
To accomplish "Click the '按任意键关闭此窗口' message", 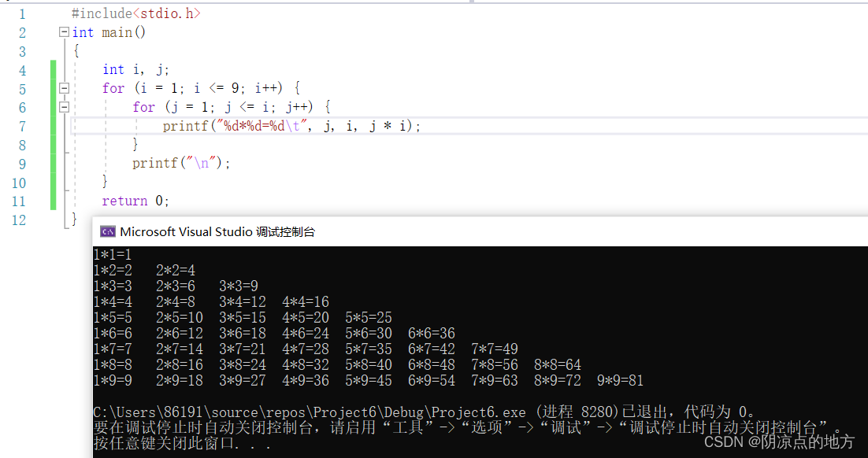I will point(182,444).
